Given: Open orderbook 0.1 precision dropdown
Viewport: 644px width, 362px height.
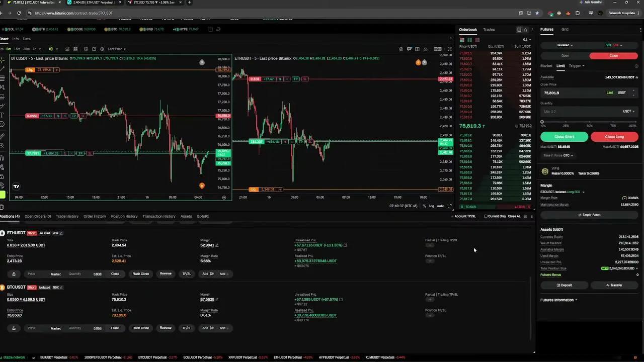Looking at the screenshot, I should pyautogui.click(x=527, y=40).
